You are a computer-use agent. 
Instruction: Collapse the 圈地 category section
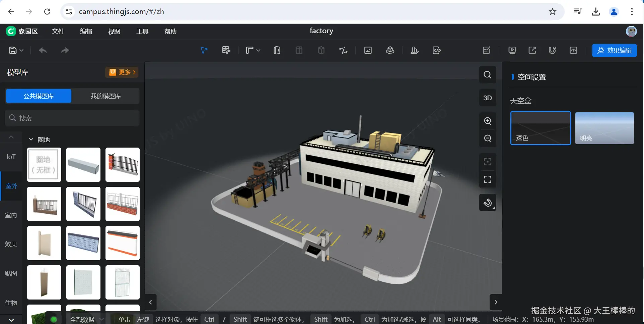31,140
